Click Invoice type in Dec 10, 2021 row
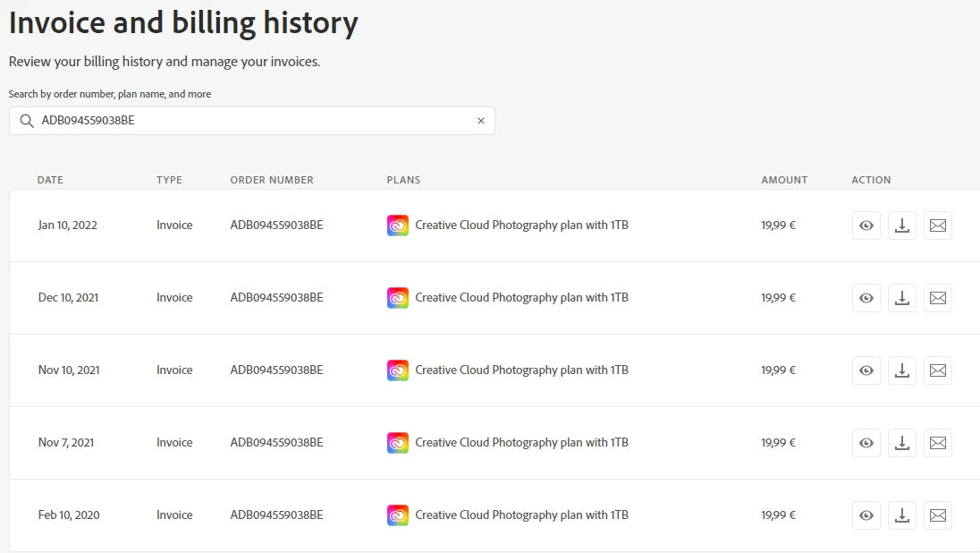980x553 pixels. (x=174, y=298)
